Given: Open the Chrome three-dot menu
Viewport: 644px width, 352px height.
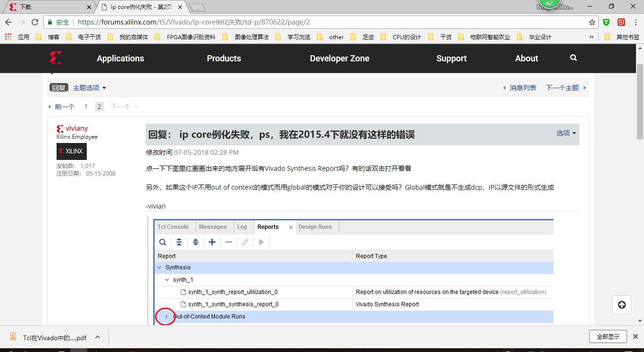Looking at the screenshot, I should point(636,22).
